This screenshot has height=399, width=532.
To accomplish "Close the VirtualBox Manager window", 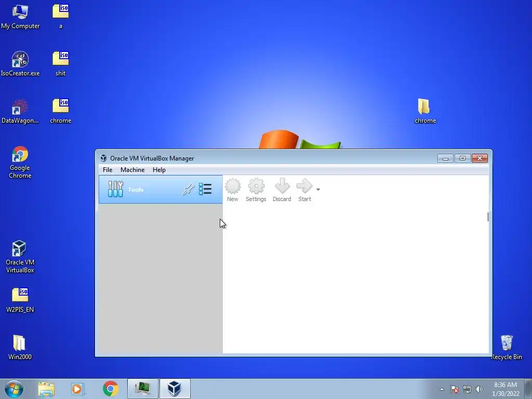I will point(480,158).
